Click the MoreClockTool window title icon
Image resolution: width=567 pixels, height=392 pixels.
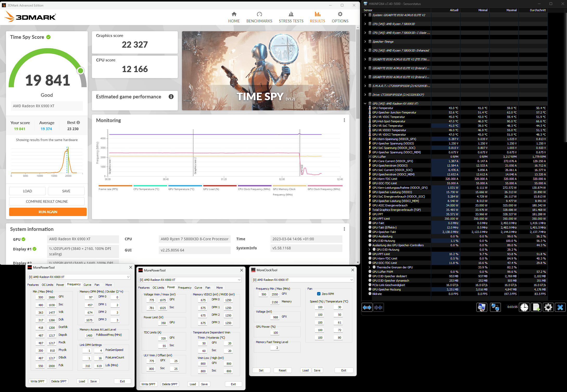[253, 270]
